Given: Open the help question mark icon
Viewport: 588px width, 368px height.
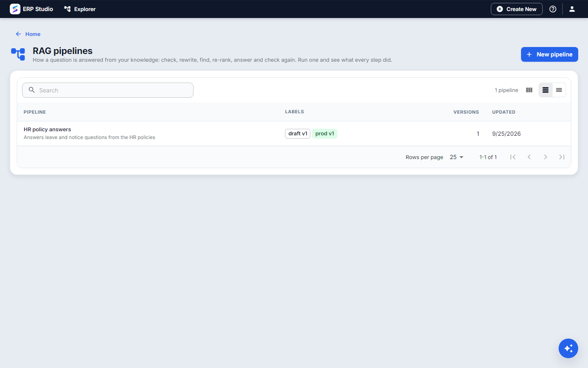Looking at the screenshot, I should point(553,9).
